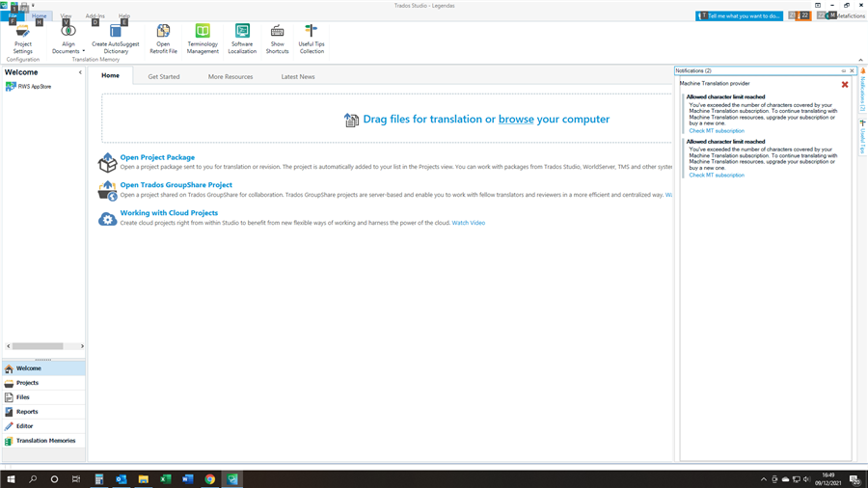Click left arrow of navigation pane scrollbar

(9, 346)
